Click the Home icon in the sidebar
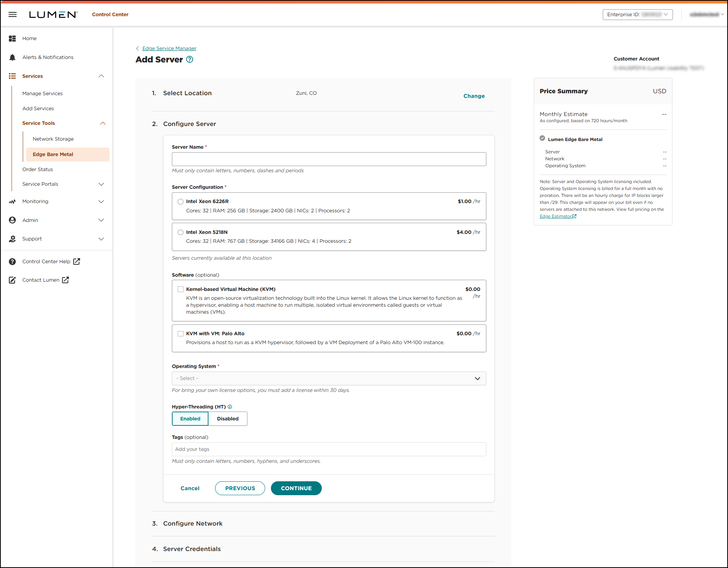728x568 pixels. (12, 38)
